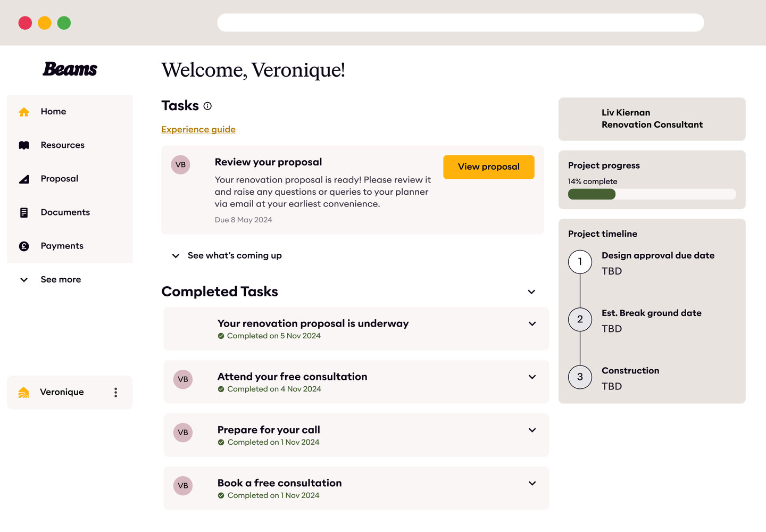Open the Experience guide link
This screenshot has width=766, height=532.
click(198, 130)
